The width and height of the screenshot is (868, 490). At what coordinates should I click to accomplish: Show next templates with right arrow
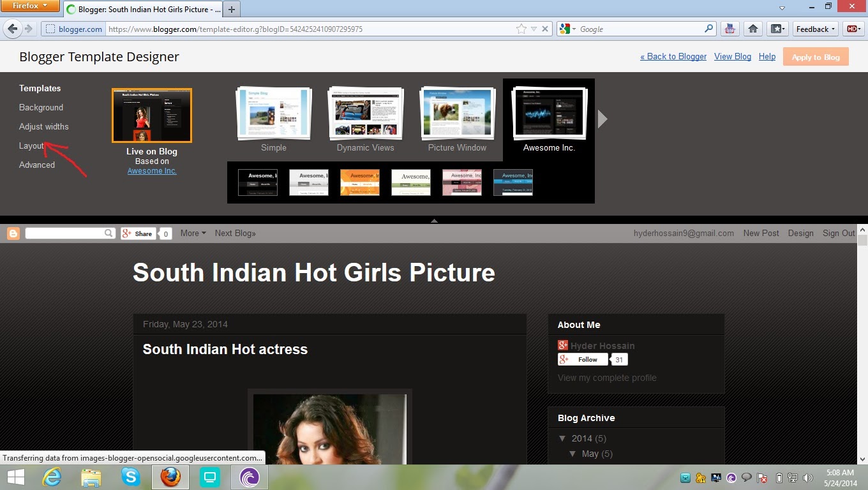(x=602, y=119)
